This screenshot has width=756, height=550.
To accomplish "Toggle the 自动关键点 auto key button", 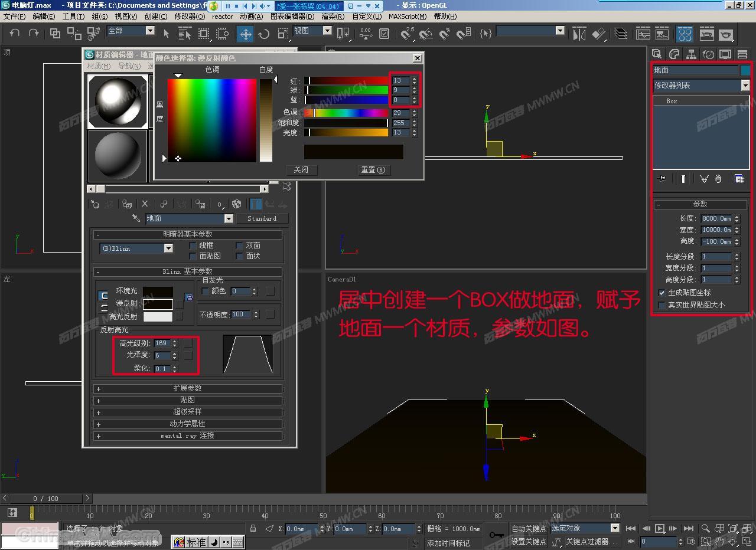I will tap(529, 528).
